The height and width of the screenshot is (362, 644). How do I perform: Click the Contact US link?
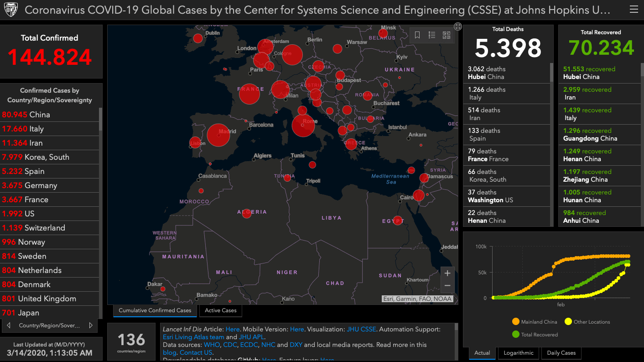coord(196,352)
